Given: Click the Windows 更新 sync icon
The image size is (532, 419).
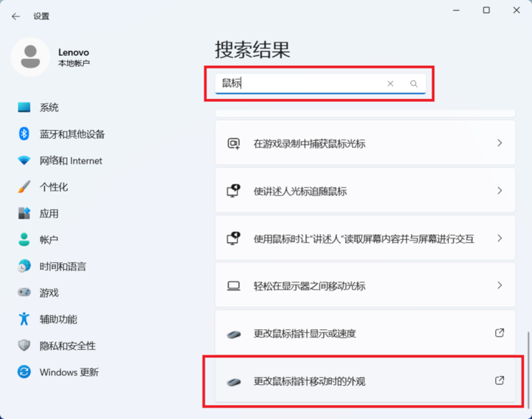Looking at the screenshot, I should click(x=25, y=372).
